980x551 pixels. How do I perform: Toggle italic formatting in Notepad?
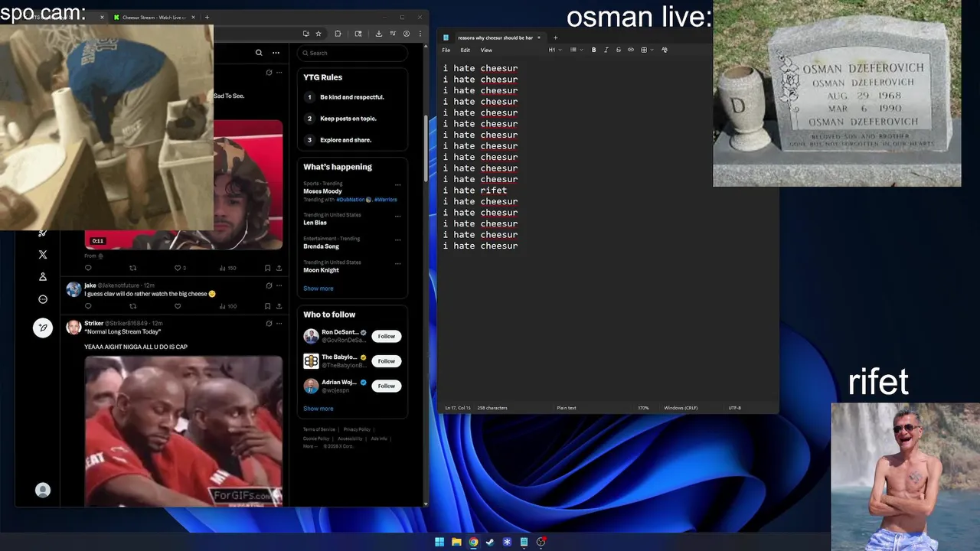tap(606, 50)
